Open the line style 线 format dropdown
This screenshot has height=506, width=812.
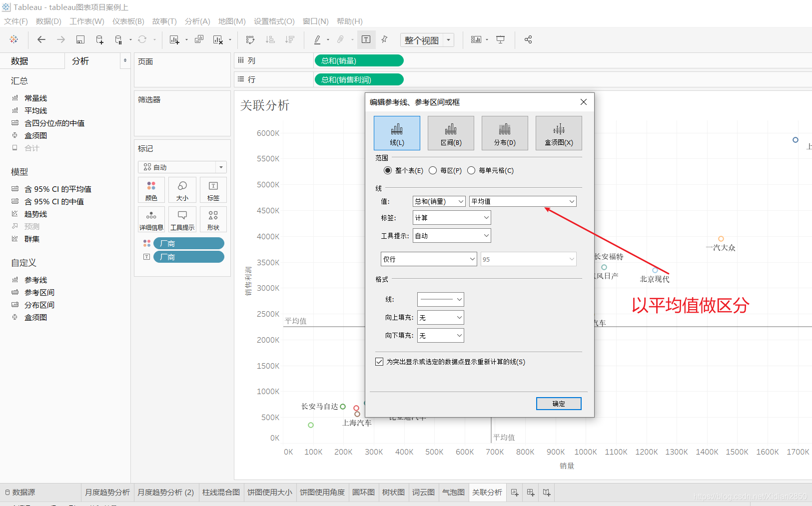click(441, 299)
